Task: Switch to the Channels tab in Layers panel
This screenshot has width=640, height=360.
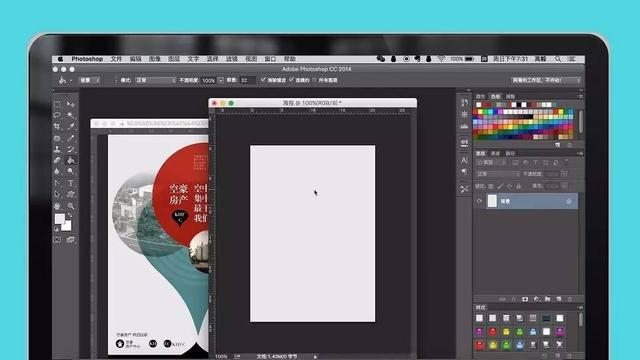Action: 495,153
